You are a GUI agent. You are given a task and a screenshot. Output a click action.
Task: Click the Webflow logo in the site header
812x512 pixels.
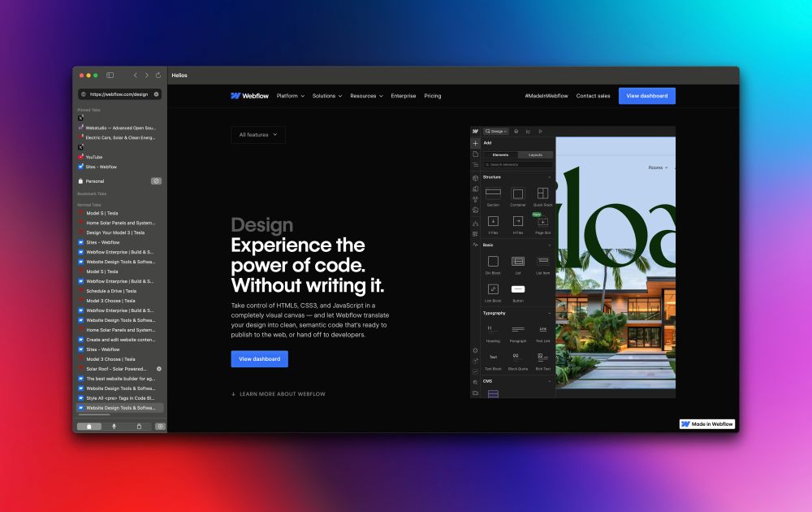[x=249, y=96]
